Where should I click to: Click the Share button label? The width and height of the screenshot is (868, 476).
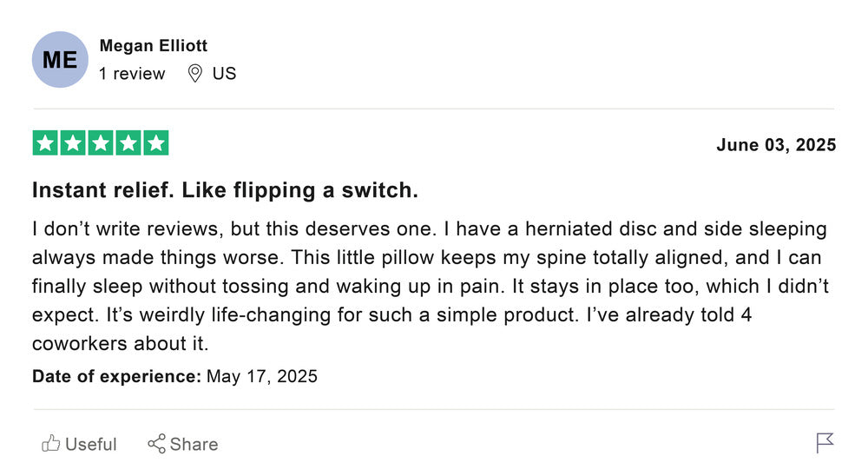[x=194, y=445]
